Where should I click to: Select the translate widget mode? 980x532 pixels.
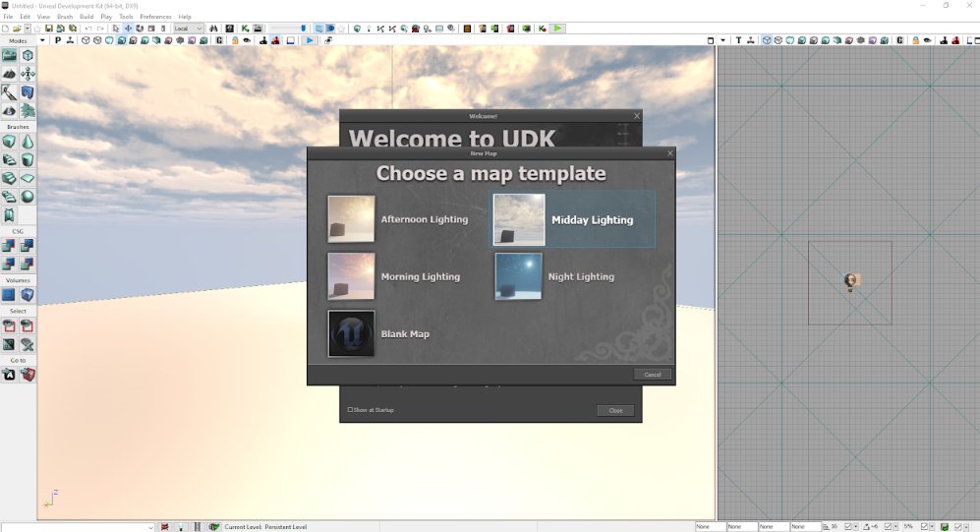[x=128, y=29]
